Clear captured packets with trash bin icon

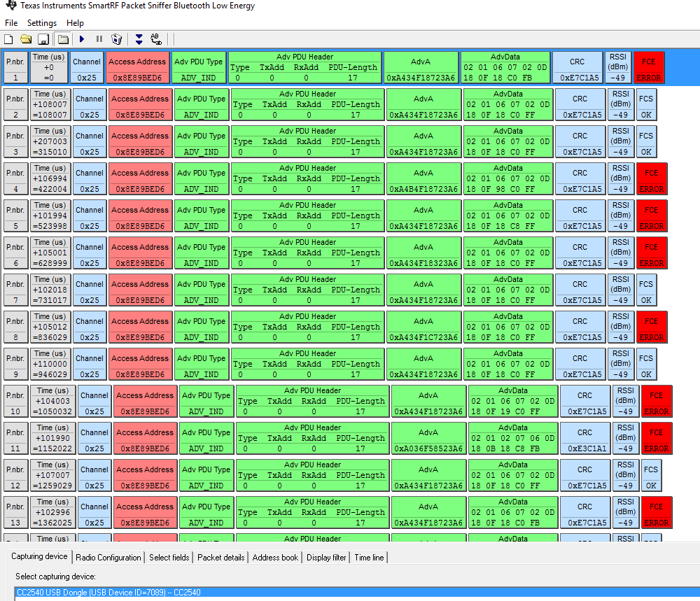116,39
